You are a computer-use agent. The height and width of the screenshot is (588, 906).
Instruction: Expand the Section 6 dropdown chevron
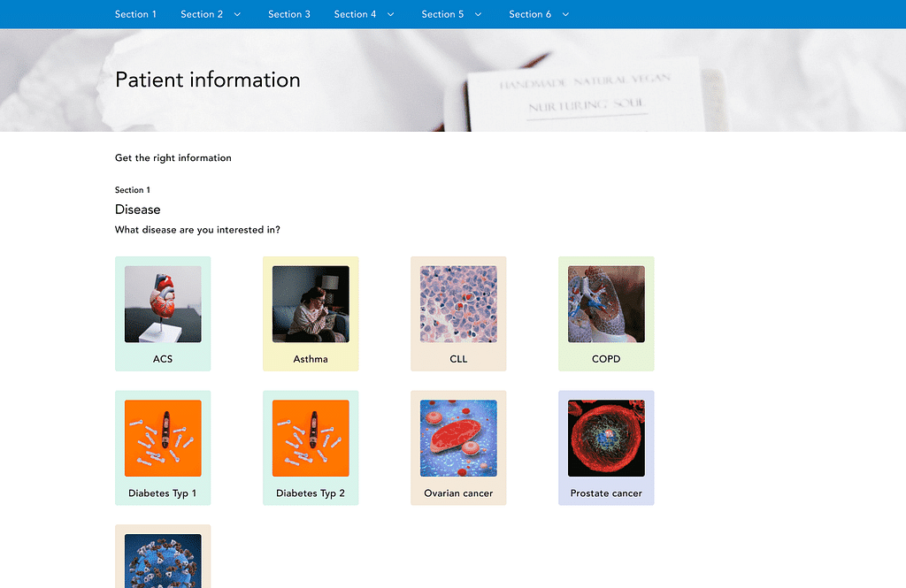tap(565, 14)
